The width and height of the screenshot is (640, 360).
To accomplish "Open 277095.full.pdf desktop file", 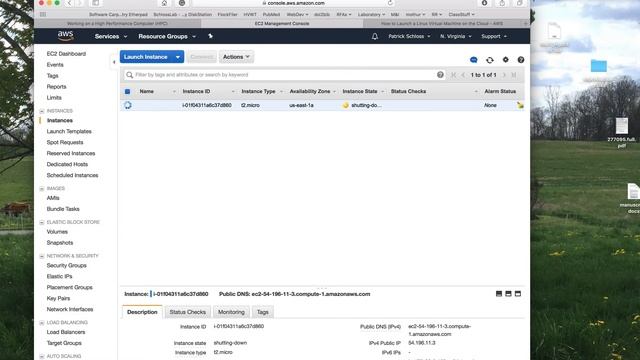I will [622, 132].
